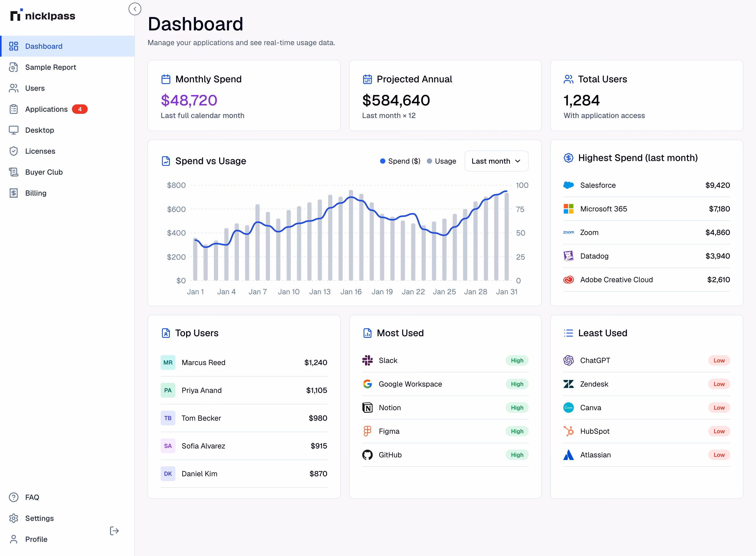The image size is (756, 556).
Task: Click the Datadog logo icon
Action: click(568, 256)
